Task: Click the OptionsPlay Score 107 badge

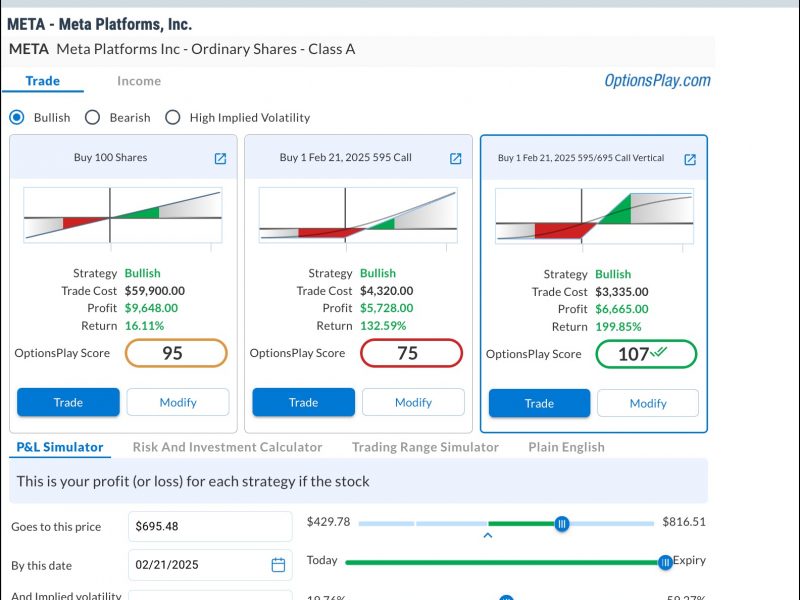Action: tap(646, 354)
